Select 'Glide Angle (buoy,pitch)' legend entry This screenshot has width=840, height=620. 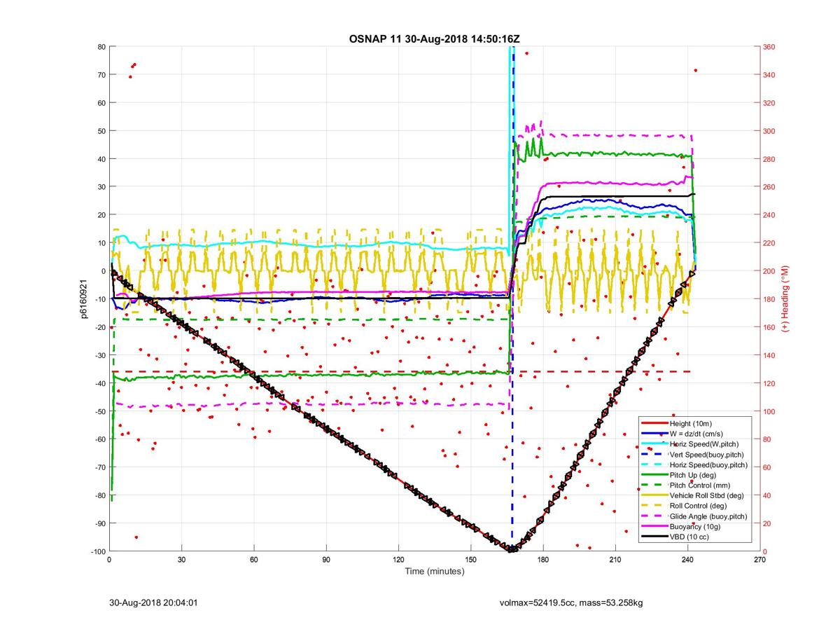point(708,516)
